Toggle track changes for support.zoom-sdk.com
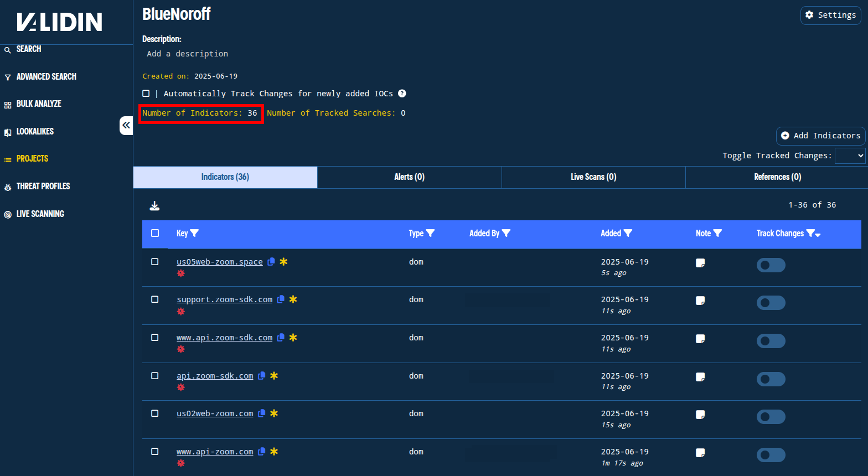The image size is (868, 476). point(771,303)
